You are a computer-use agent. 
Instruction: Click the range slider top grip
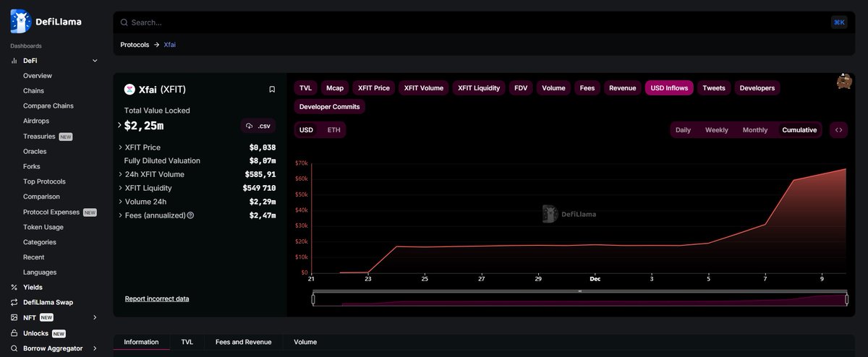pyautogui.click(x=579, y=291)
